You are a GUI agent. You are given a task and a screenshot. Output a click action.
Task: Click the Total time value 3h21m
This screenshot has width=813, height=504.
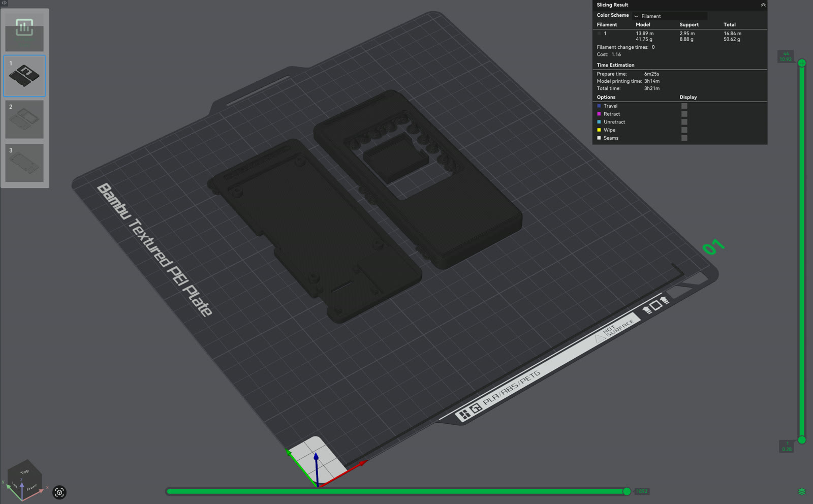point(652,88)
